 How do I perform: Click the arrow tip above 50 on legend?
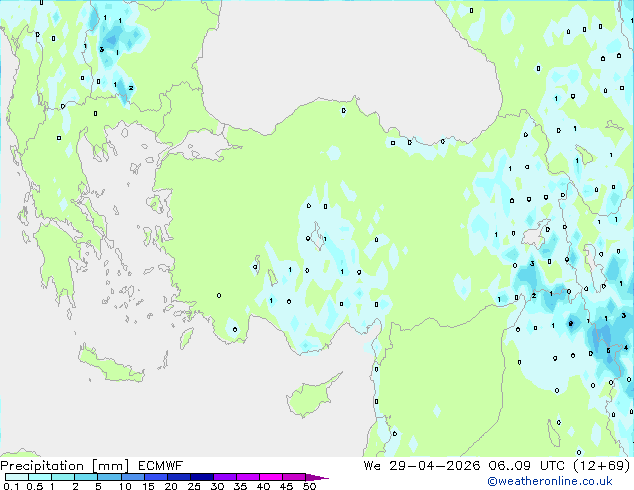tap(317, 477)
